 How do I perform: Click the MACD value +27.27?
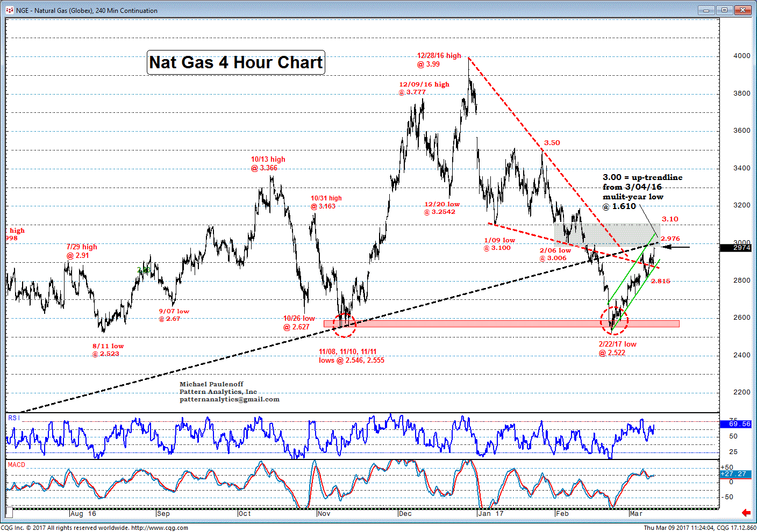(x=735, y=473)
